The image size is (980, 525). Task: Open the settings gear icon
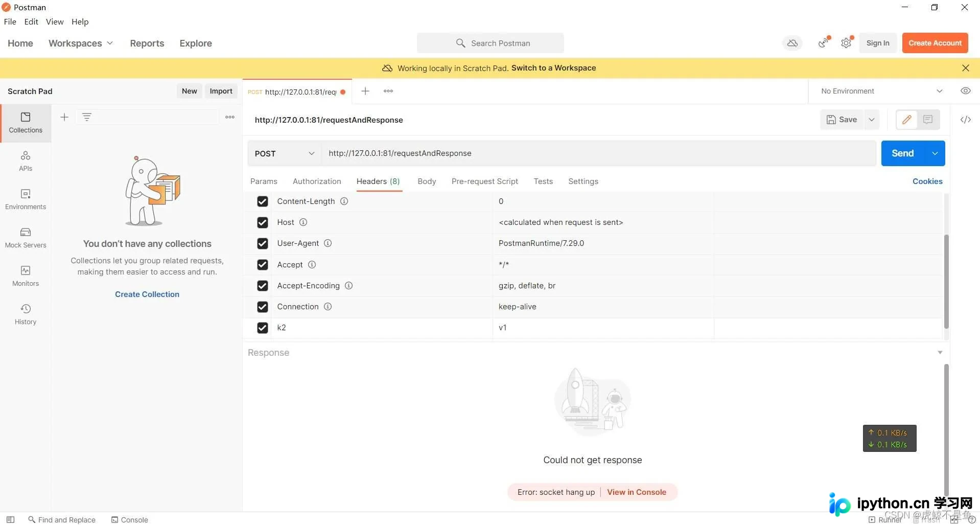pyautogui.click(x=847, y=43)
